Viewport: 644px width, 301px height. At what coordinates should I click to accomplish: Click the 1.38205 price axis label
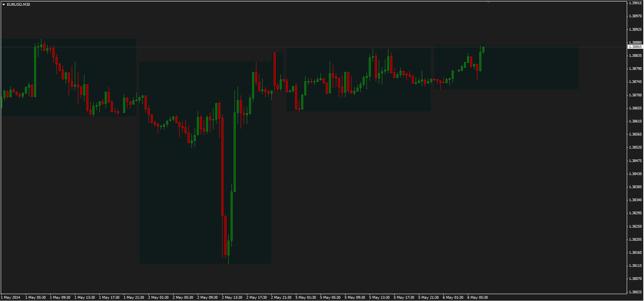pos(635,240)
